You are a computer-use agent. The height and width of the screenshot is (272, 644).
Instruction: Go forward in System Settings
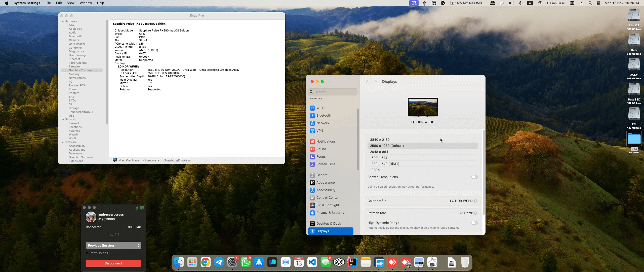pos(376,82)
